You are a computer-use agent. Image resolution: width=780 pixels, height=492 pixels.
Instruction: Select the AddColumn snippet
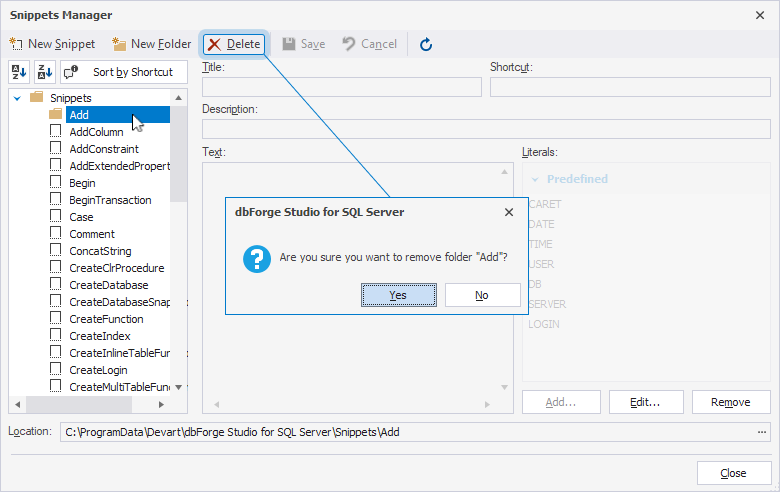click(x=97, y=132)
